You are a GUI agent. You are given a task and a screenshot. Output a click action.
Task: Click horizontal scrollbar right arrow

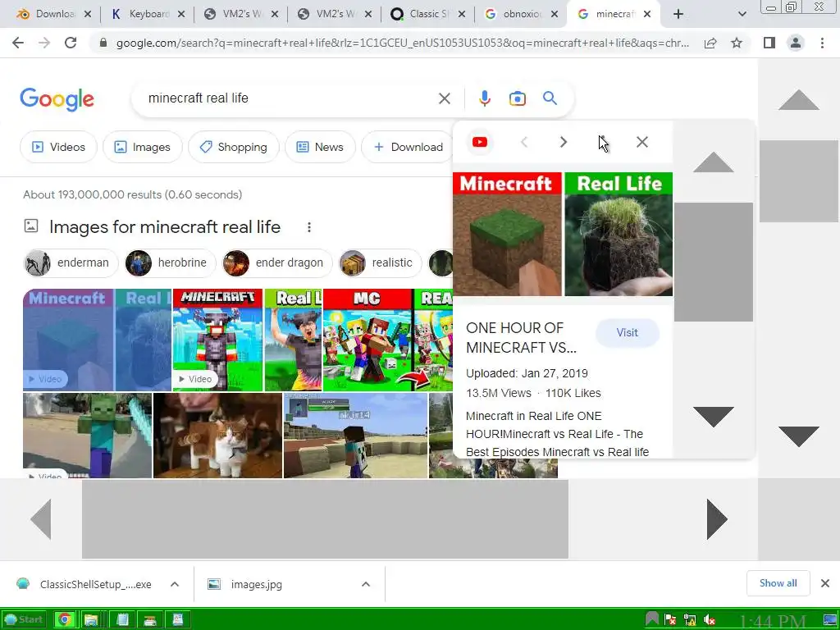click(x=717, y=519)
